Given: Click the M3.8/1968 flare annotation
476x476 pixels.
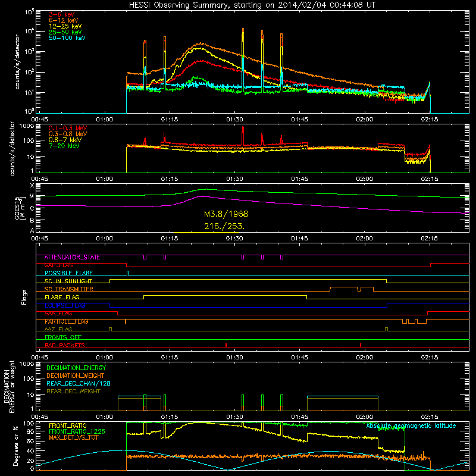Looking at the screenshot, I should pyautogui.click(x=226, y=214).
